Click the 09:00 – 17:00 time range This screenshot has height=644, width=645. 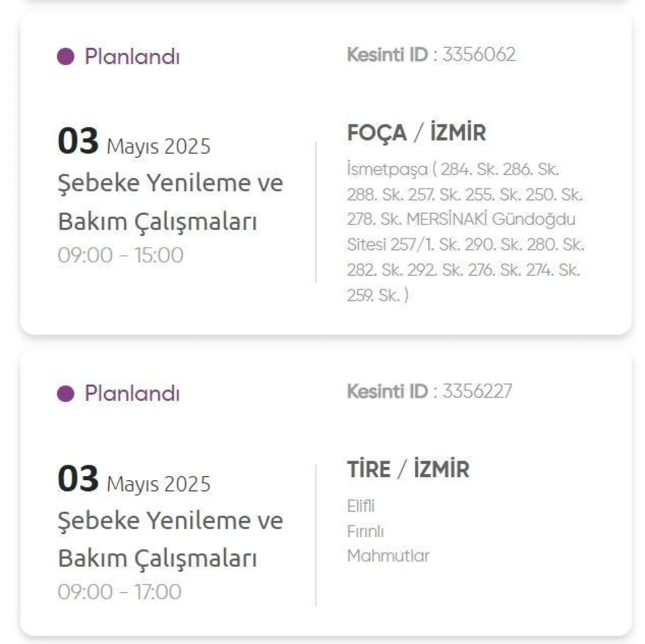119,592
